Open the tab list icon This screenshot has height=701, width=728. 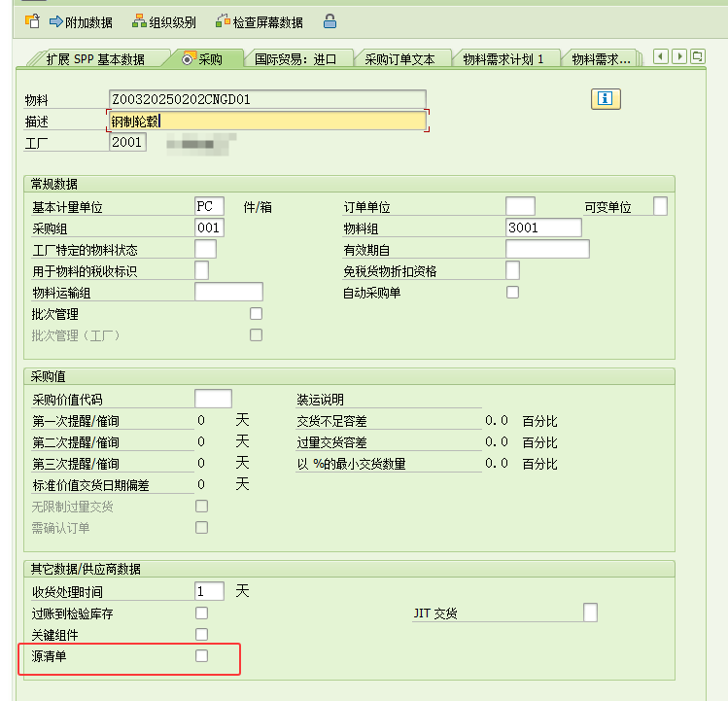pyautogui.click(x=698, y=57)
